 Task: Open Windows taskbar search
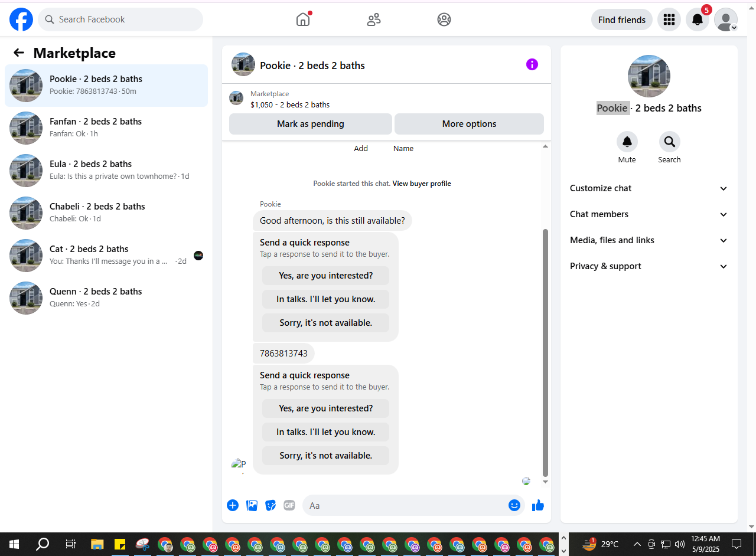[43, 544]
